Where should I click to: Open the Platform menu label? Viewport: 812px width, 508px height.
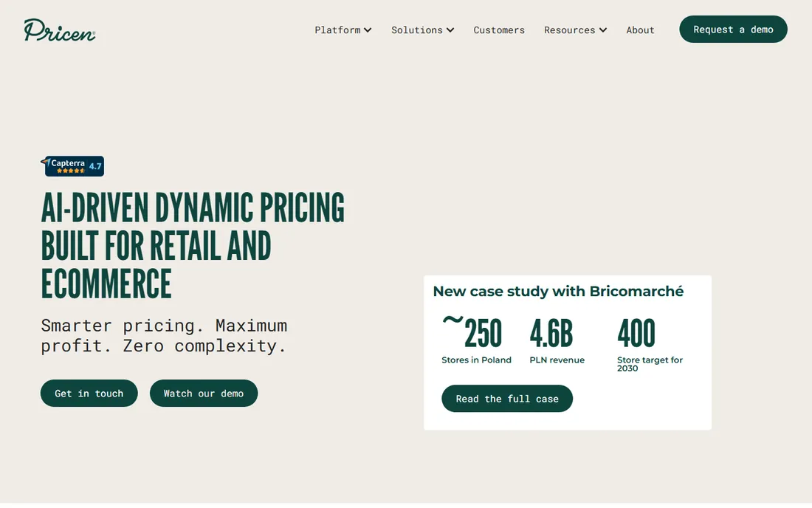coord(337,30)
